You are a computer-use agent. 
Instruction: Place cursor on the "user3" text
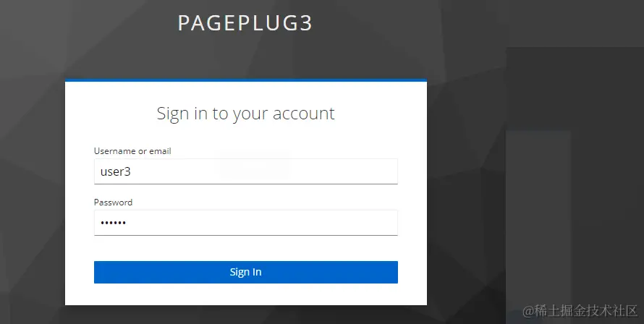[115, 171]
